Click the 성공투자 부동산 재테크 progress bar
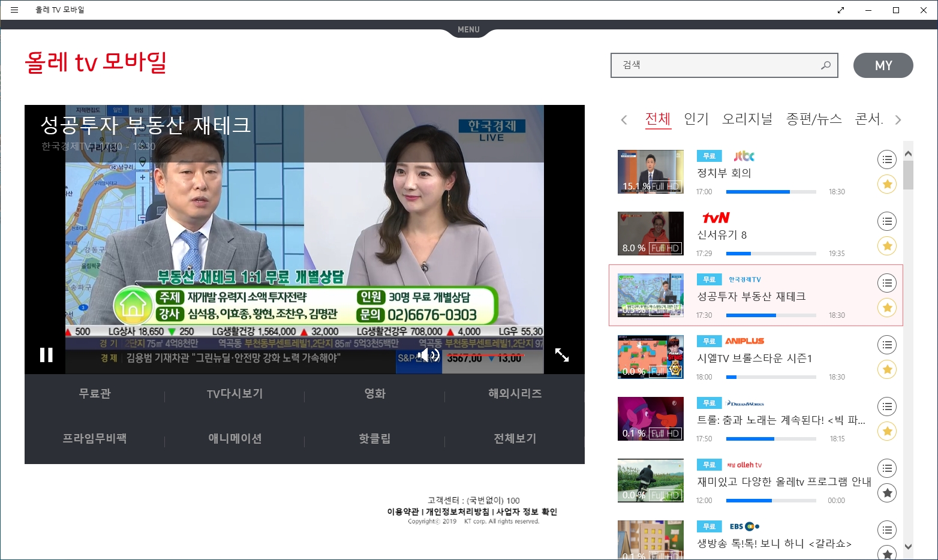 (771, 315)
